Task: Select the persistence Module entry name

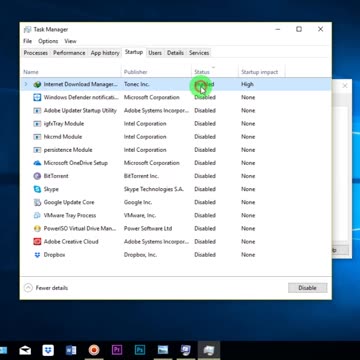Action: pyautogui.click(x=68, y=150)
